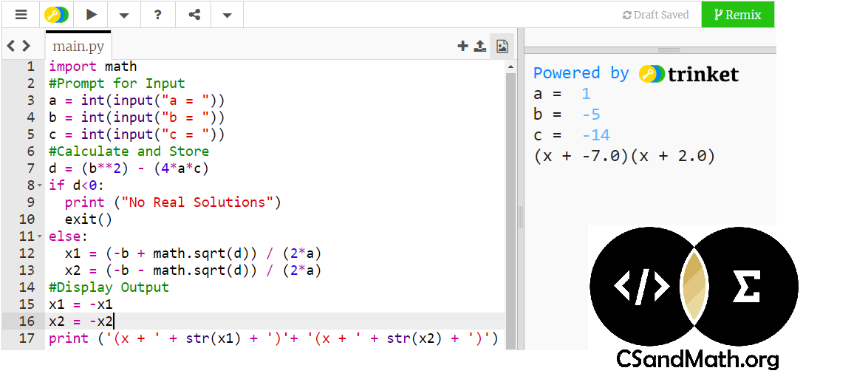The height and width of the screenshot is (382, 868).
Task: Open the hamburger menu
Action: coord(21,15)
